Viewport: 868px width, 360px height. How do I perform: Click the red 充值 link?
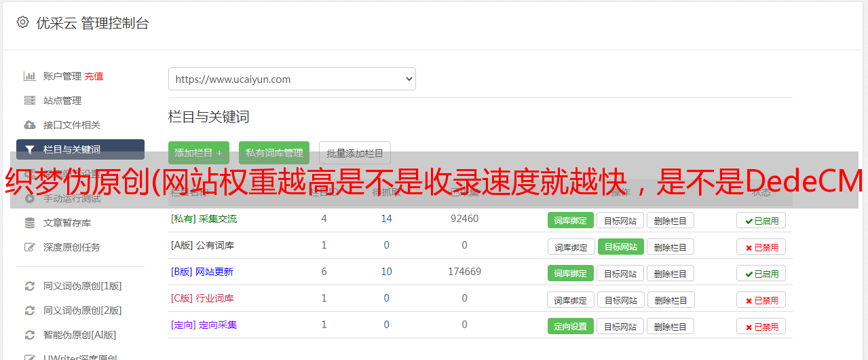point(94,76)
